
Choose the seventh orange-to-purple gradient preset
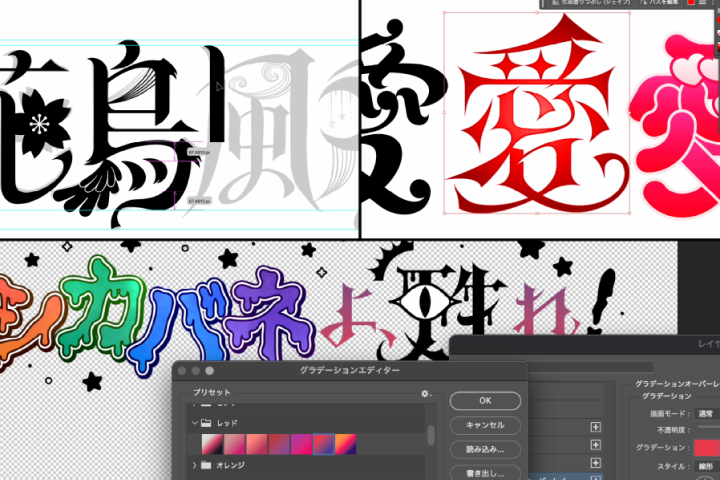coord(345,444)
